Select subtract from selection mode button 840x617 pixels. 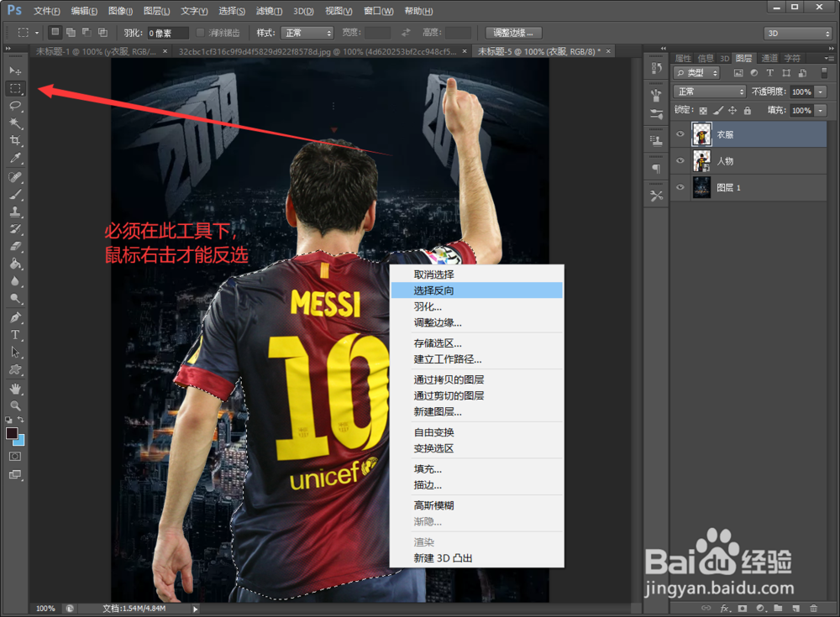pyautogui.click(x=87, y=33)
